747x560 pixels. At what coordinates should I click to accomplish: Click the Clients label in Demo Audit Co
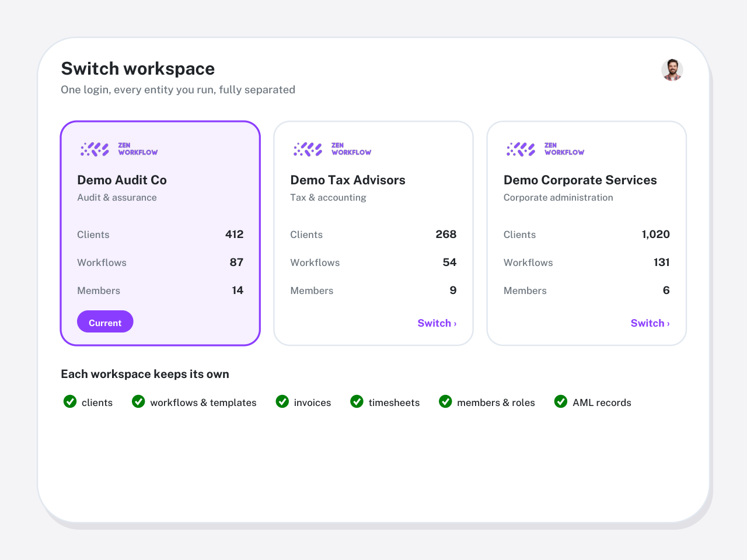pyautogui.click(x=93, y=235)
